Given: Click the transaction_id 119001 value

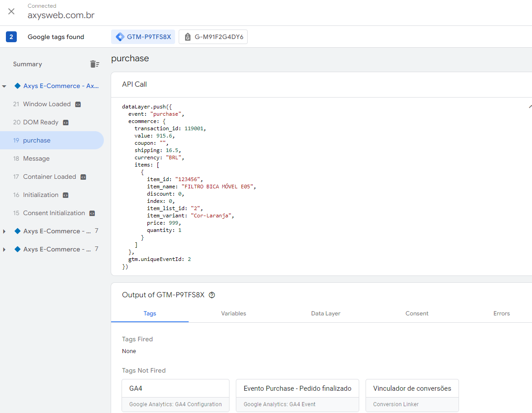Looking at the screenshot, I should tap(194, 128).
